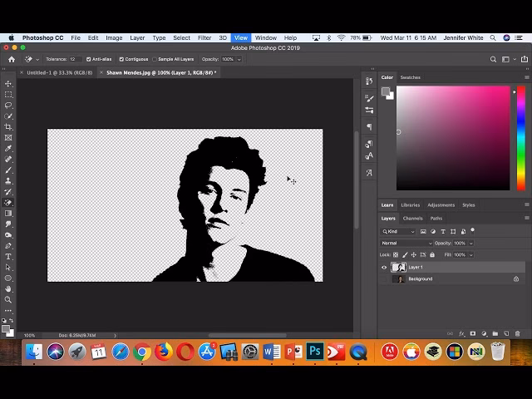Switch to the Swatches tab

click(410, 77)
